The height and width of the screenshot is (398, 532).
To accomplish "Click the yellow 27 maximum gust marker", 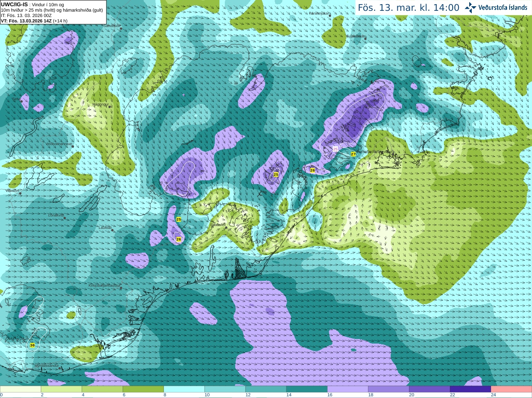I will 353,154.
